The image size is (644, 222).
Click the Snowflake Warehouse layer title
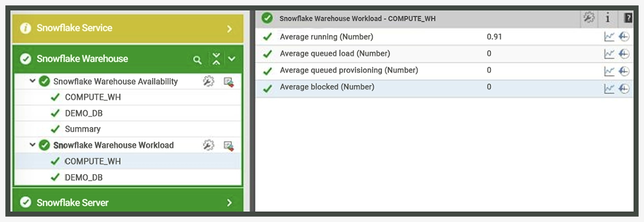click(x=82, y=59)
